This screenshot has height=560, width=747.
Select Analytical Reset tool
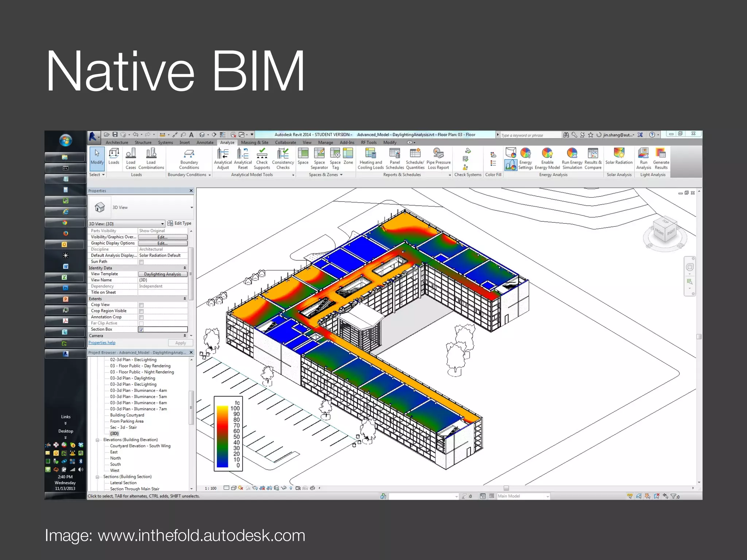(243, 159)
